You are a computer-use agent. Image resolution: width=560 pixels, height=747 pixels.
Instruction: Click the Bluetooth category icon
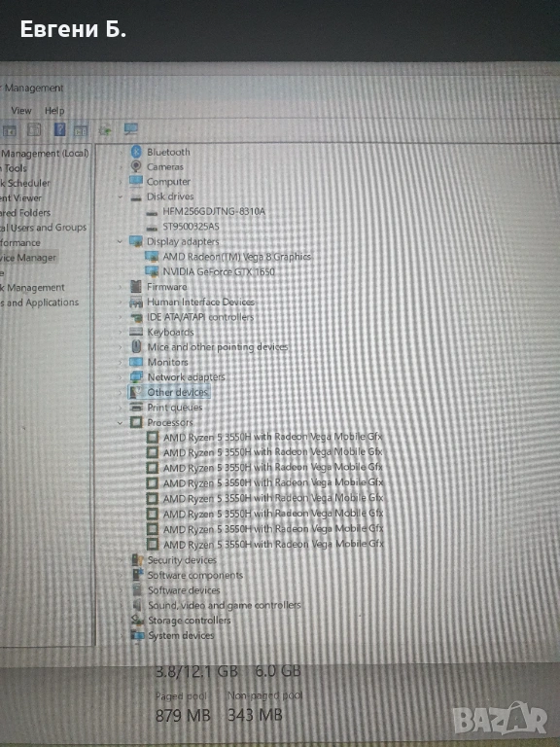coord(136,152)
